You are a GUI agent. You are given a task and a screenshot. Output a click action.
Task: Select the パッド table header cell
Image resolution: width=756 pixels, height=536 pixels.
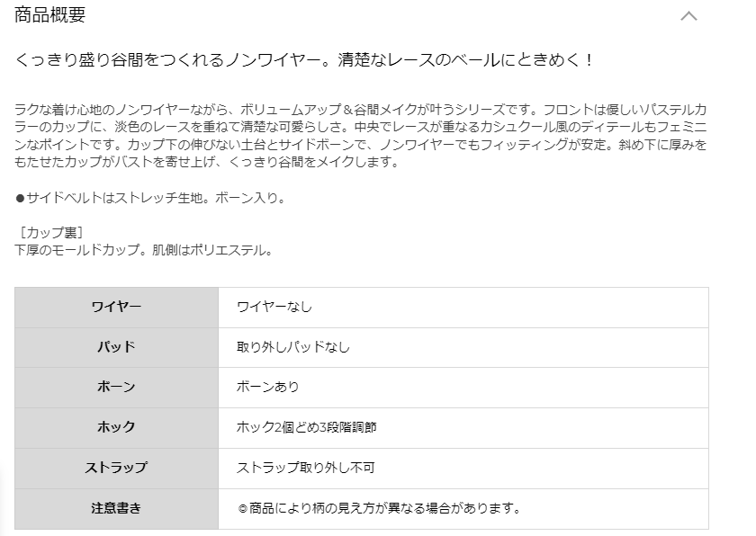[x=117, y=347]
